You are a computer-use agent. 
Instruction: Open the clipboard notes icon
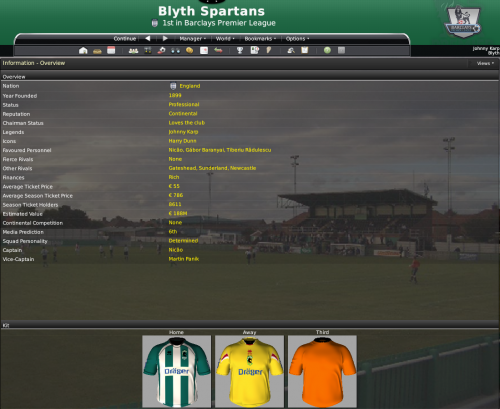click(x=305, y=50)
